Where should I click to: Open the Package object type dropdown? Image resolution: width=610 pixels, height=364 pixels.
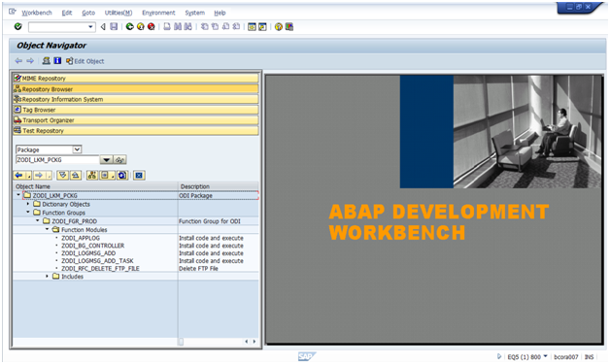[77, 149]
